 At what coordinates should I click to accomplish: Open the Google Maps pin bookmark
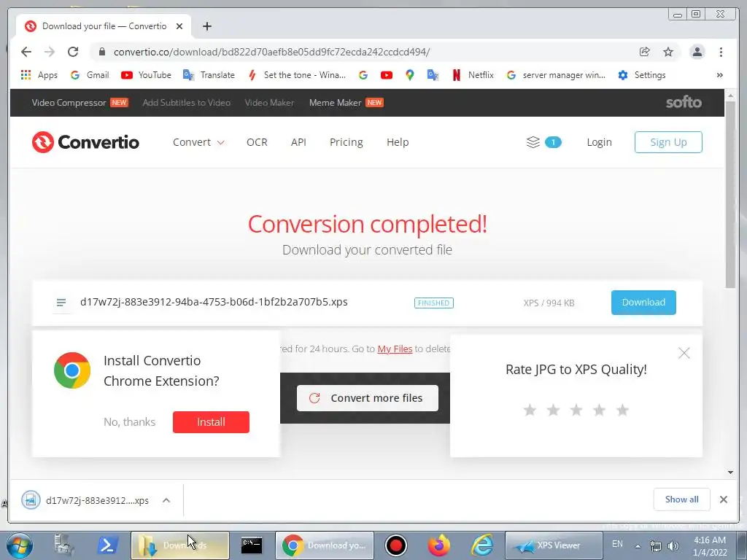(410, 75)
